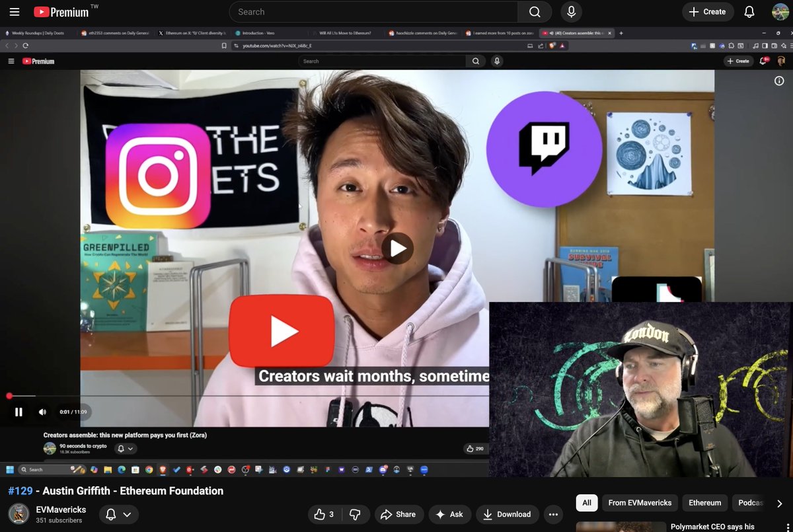Viewport: 793px width, 532px height.
Task: Focus the large YouTube Search box at top
Action: pos(373,12)
